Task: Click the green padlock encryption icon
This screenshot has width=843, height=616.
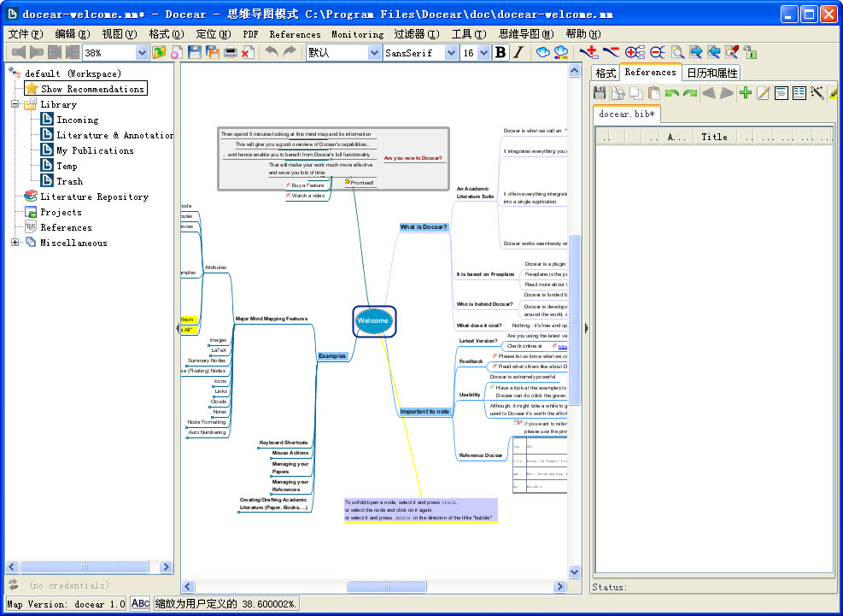Action: [x=750, y=52]
